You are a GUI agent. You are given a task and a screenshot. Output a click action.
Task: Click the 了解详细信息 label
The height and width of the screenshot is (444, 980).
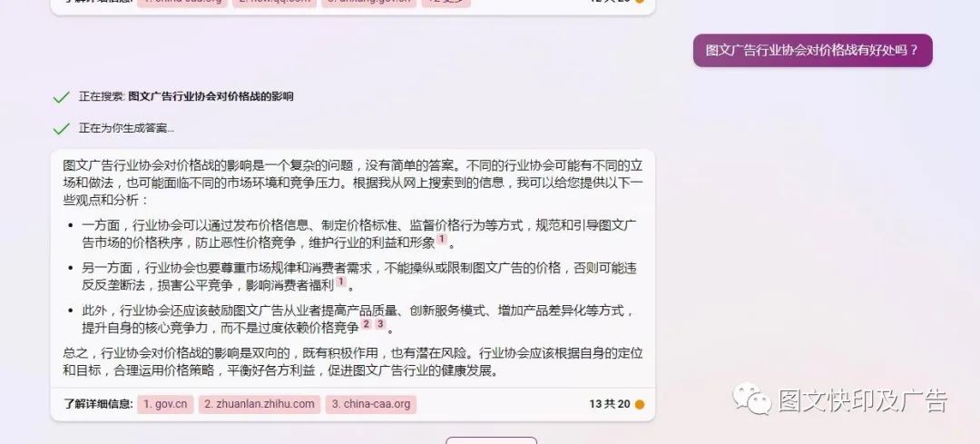[98, 404]
